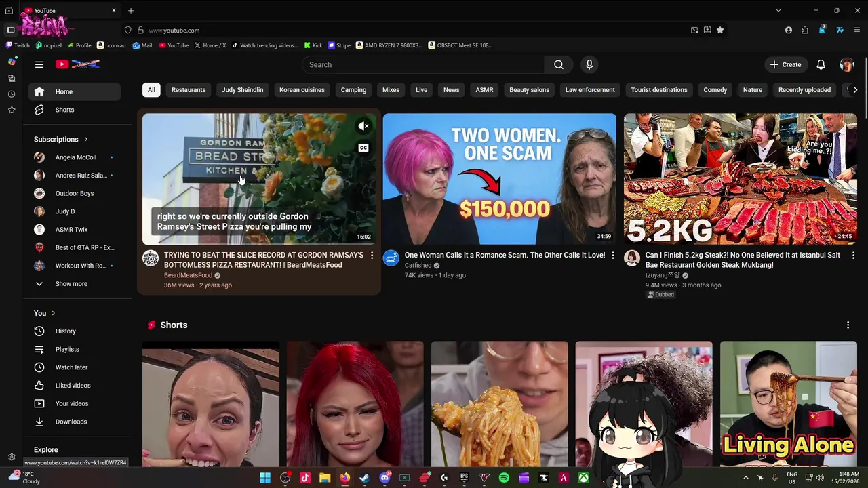Select the Restaurants filter chip
The height and width of the screenshot is (488, 868).
click(x=189, y=90)
